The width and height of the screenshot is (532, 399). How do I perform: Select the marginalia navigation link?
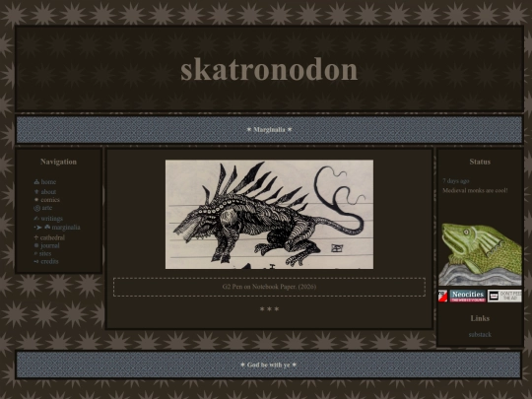point(66,228)
